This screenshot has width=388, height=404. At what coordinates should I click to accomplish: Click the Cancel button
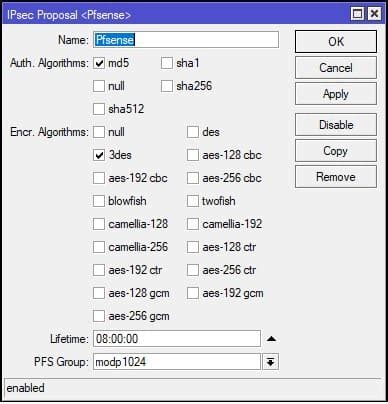click(336, 68)
